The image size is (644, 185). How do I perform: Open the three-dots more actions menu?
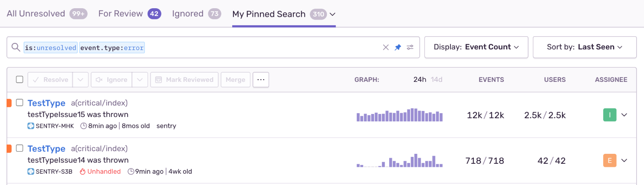(261, 80)
